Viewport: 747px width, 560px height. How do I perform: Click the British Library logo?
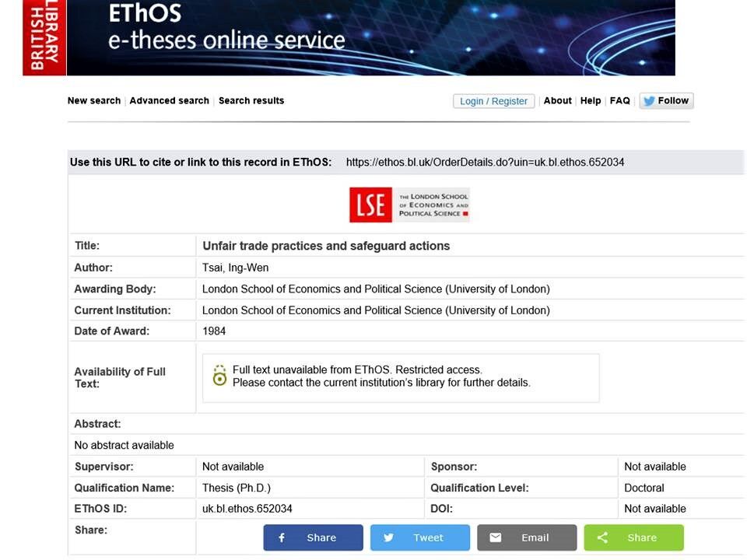tap(44, 37)
